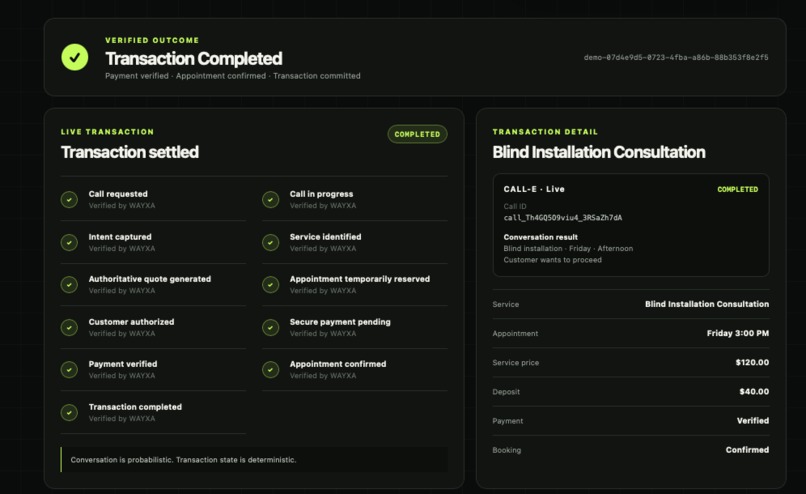
Task: Click the $40.00 deposit value
Action: [754, 392]
